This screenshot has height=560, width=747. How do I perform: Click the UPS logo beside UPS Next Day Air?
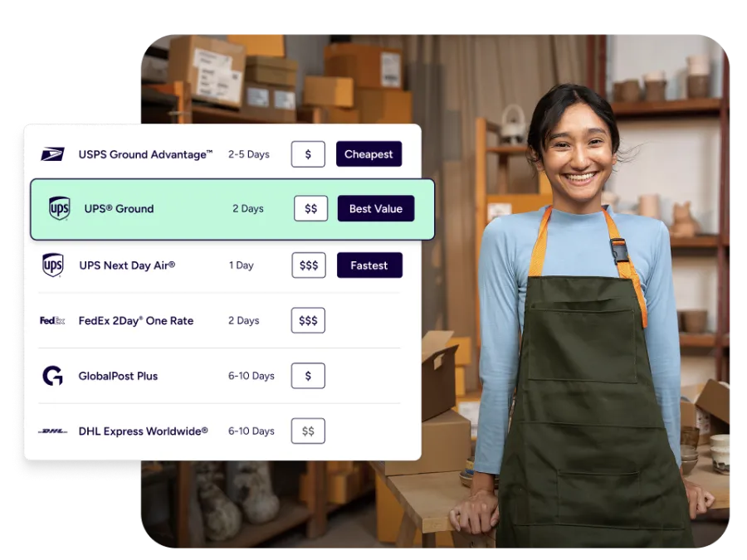[53, 265]
